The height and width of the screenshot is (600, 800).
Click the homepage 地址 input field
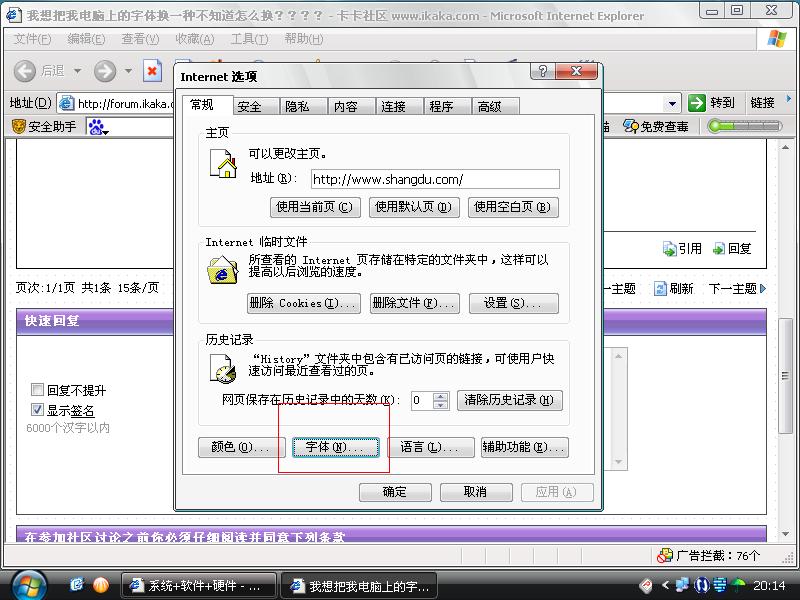coord(434,179)
